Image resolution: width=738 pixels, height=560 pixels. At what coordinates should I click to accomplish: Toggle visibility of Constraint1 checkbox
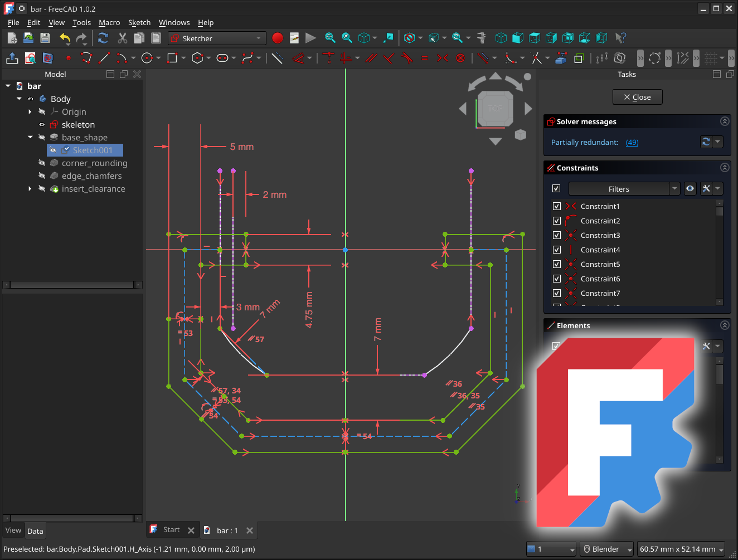coord(556,206)
